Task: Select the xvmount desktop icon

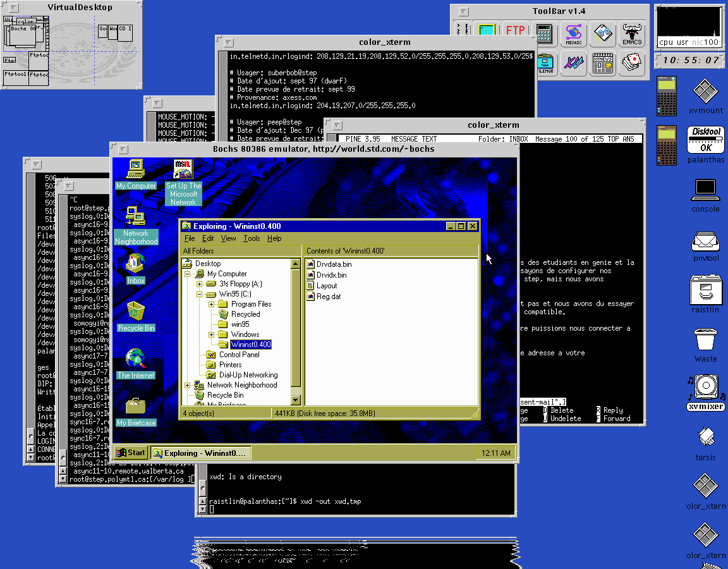Action: click(x=705, y=96)
